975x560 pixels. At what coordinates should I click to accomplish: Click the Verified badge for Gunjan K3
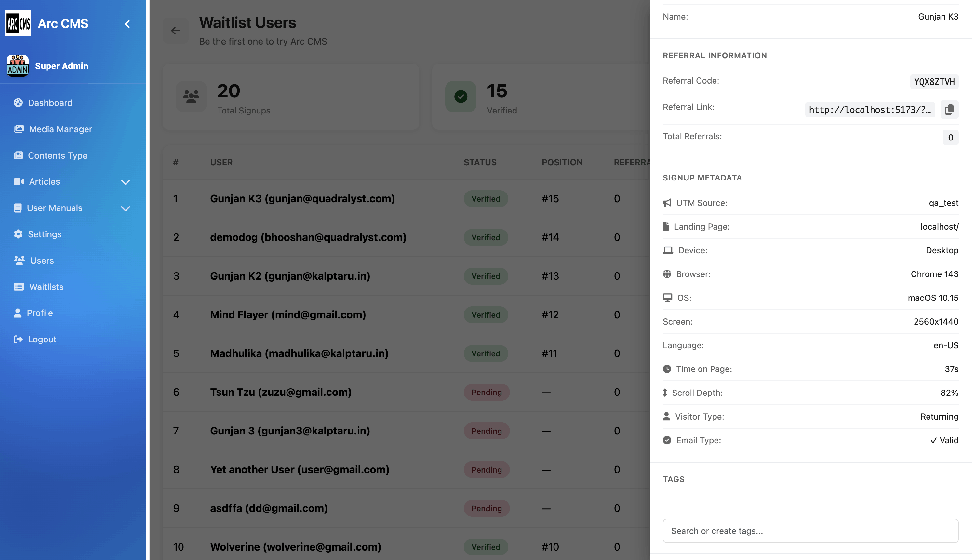tap(485, 198)
